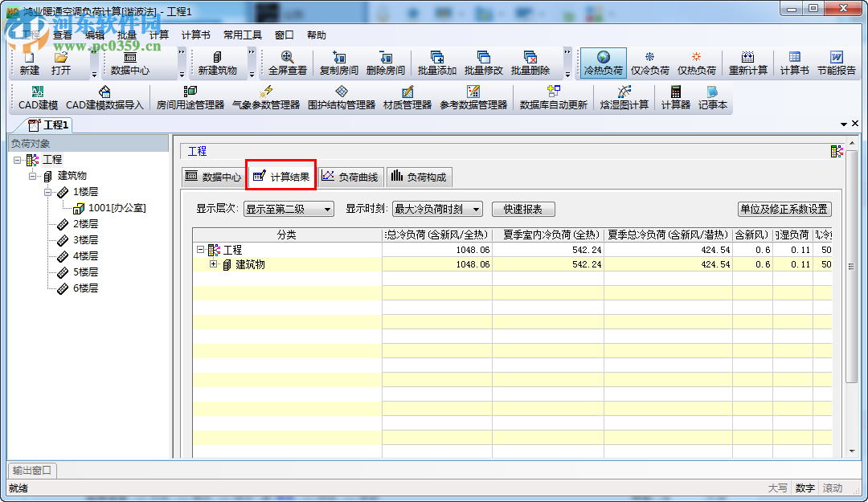The width and height of the screenshot is (868, 502).
Task: Click CAD建模数据导入 import icon
Action: coord(104,98)
